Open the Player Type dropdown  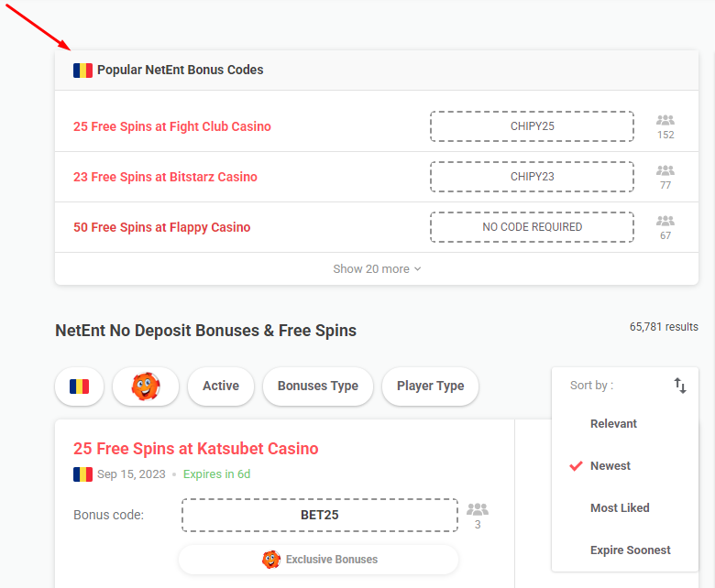pyautogui.click(x=431, y=387)
